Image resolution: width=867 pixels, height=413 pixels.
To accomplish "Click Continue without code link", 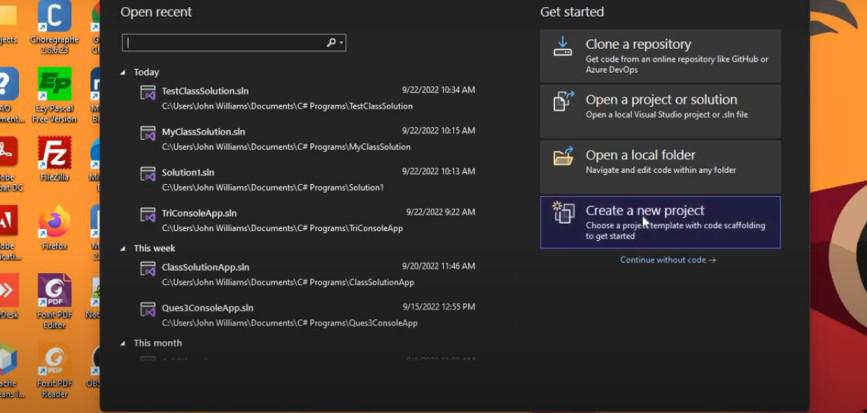I will (x=668, y=260).
